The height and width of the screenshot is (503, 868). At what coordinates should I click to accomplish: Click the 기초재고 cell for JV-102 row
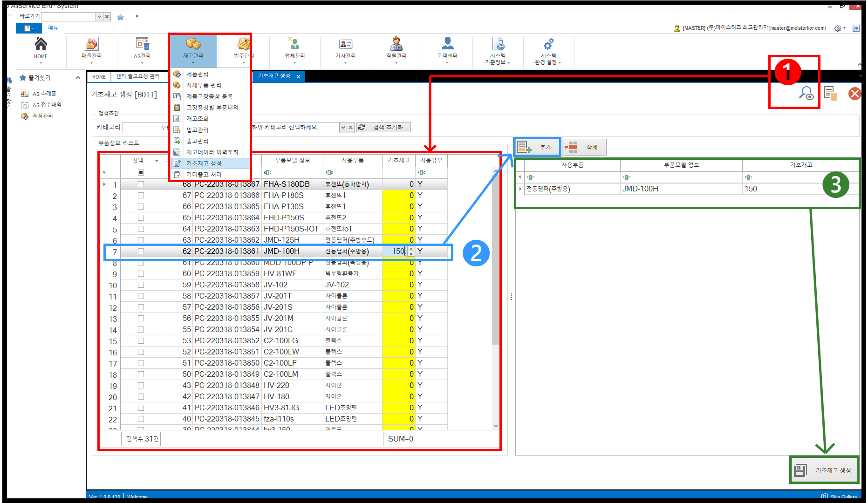click(398, 285)
